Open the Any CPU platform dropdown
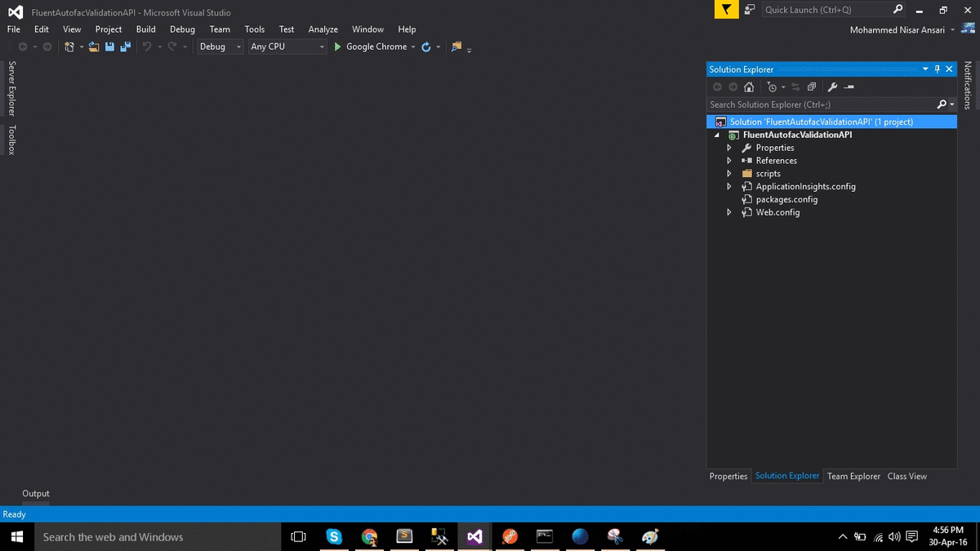This screenshot has height=551, width=980. pos(322,47)
